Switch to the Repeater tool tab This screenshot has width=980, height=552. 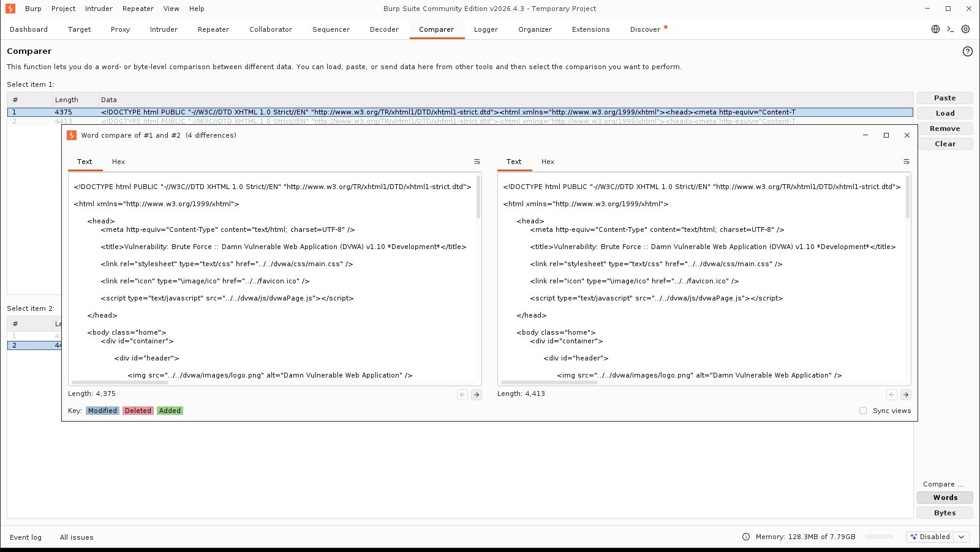click(213, 29)
